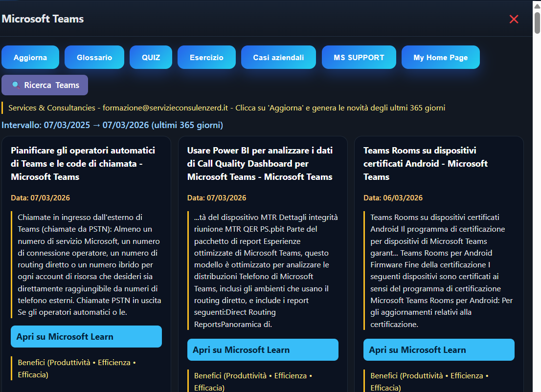Click Benefici text in the Teams Rooms card
This screenshot has width=541, height=392.
tap(429, 381)
